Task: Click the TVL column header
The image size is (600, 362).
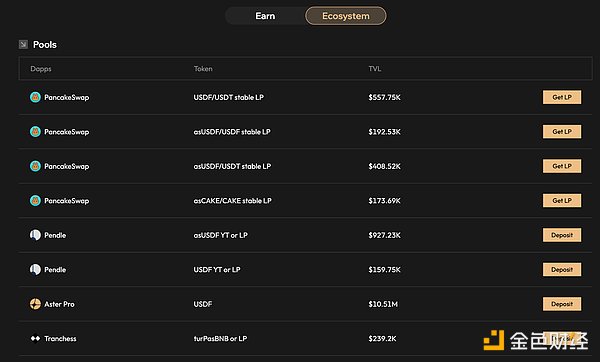Action: [x=375, y=69]
